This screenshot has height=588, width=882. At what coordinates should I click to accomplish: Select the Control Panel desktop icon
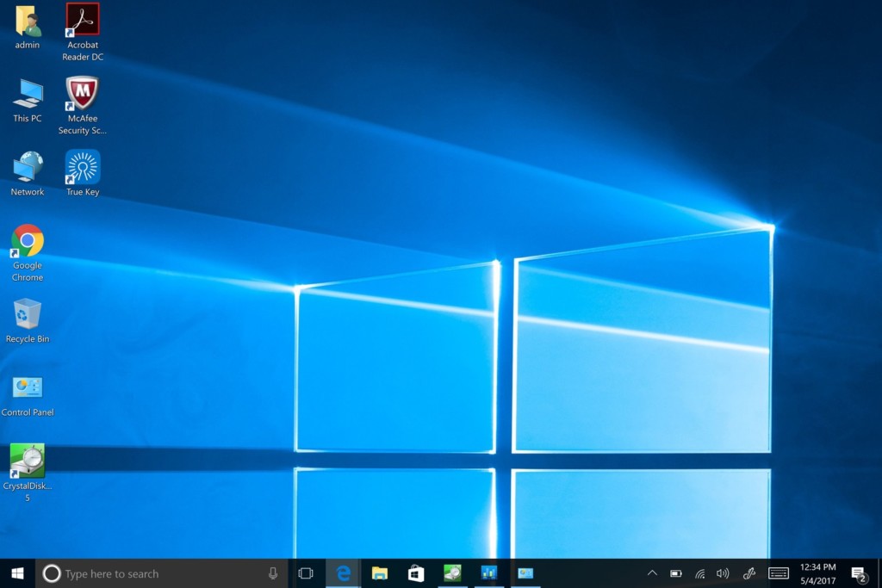coord(28,396)
